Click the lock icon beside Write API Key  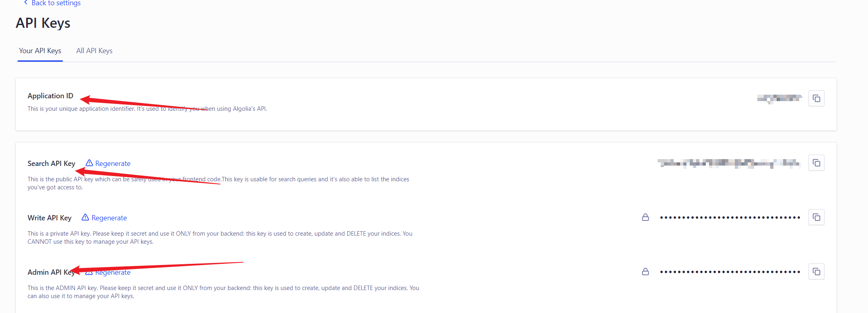tap(645, 217)
